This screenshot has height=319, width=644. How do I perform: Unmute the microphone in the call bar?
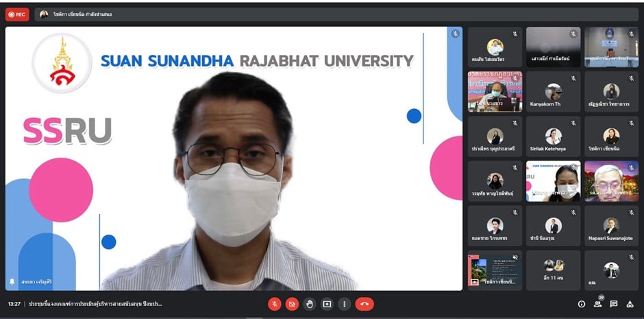[275, 304]
